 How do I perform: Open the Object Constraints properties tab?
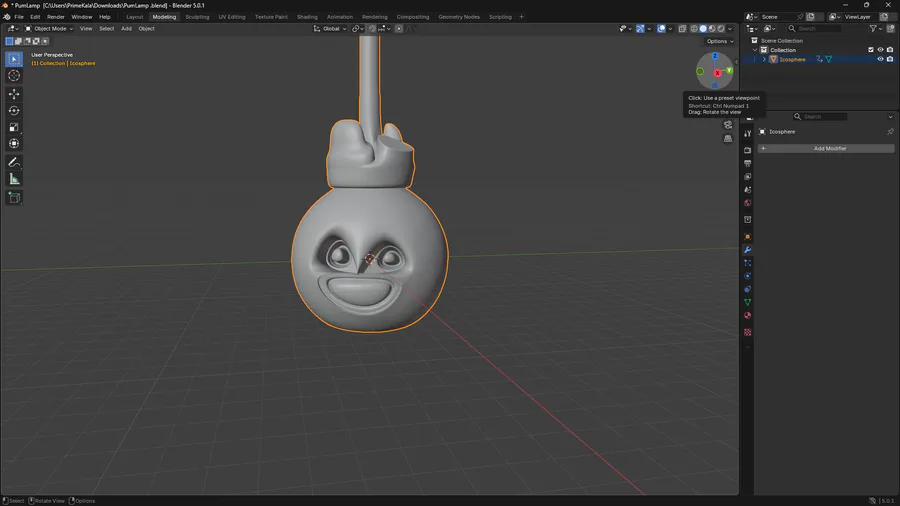pyautogui.click(x=747, y=289)
